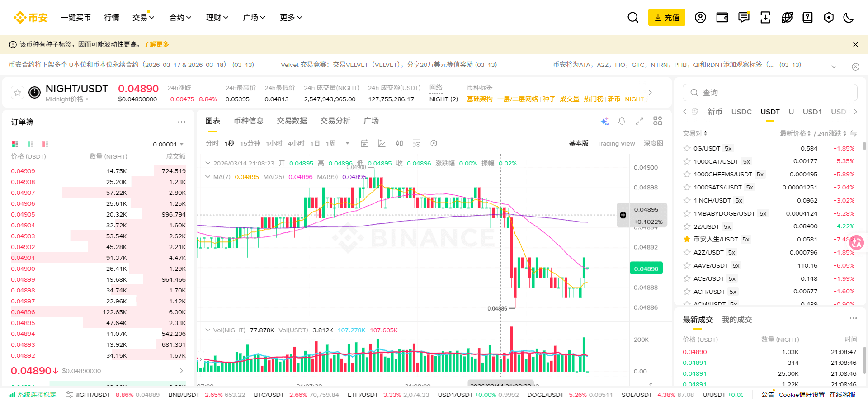Expand coin tags list arrow
The width and height of the screenshot is (868, 401).
650,93
